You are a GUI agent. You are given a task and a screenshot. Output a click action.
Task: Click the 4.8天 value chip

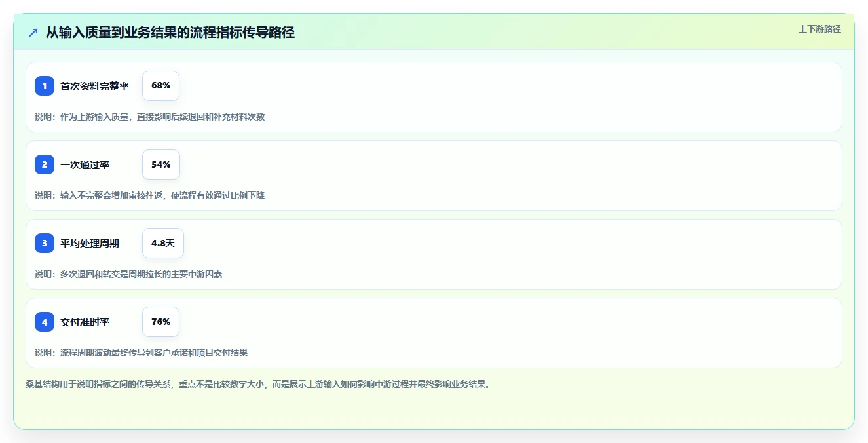tap(163, 243)
